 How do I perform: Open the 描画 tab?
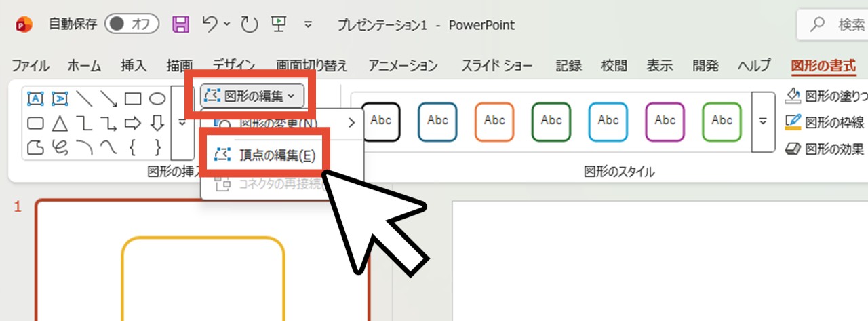(x=180, y=66)
